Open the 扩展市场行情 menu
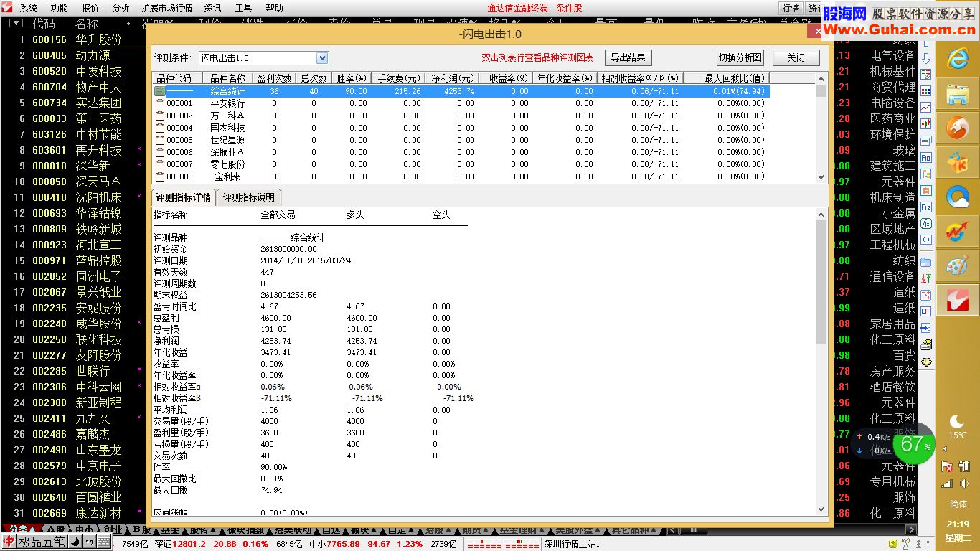Screen dimensions: 980x551 (x=167, y=8)
